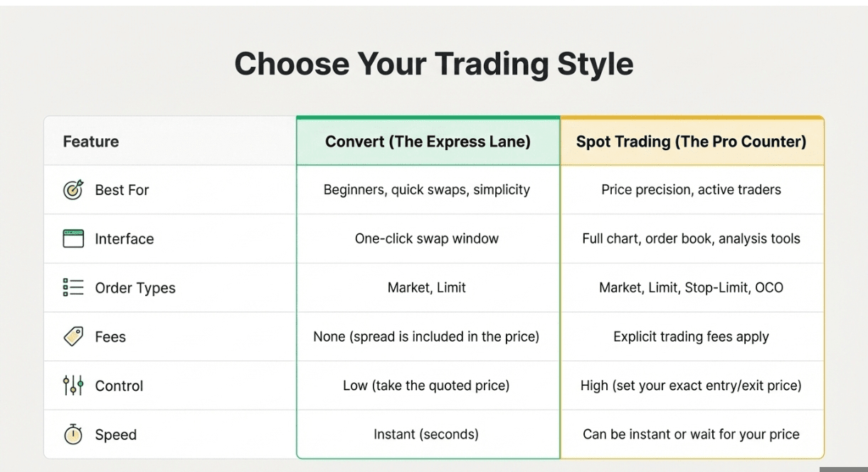Click the window icon beside Interface

pos(73,238)
